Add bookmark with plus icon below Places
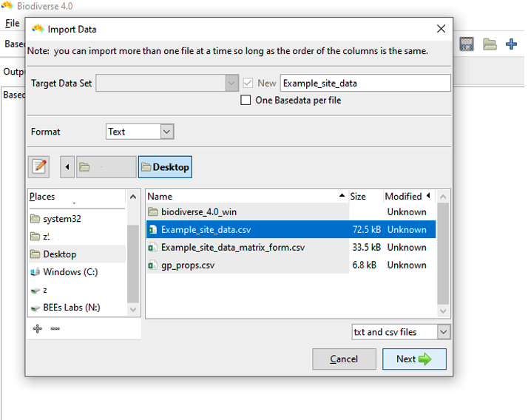The width and height of the screenshot is (528, 420). pyautogui.click(x=38, y=328)
